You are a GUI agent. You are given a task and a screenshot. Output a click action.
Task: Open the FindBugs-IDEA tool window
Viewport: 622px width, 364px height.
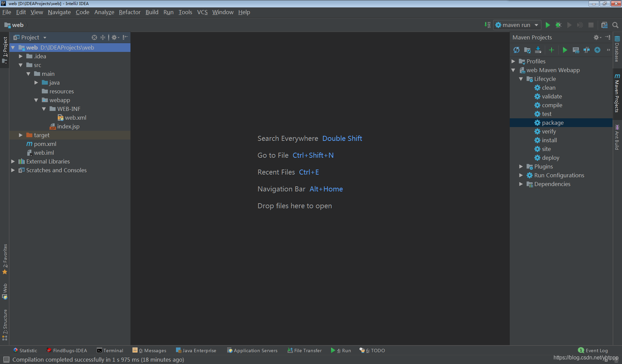[66, 351]
